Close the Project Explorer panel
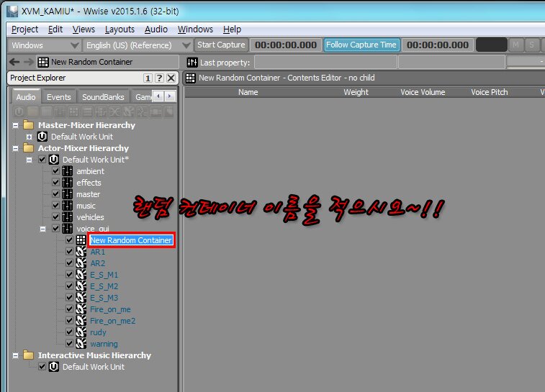This screenshot has height=392, width=545. pyautogui.click(x=171, y=78)
